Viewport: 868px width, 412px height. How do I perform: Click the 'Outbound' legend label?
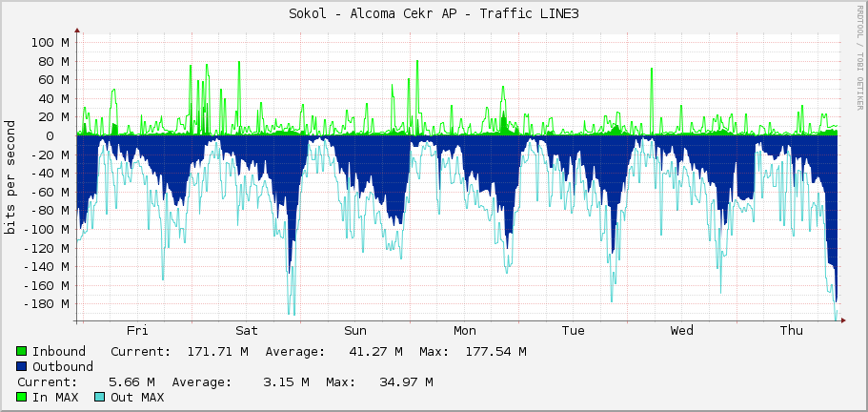(x=63, y=367)
